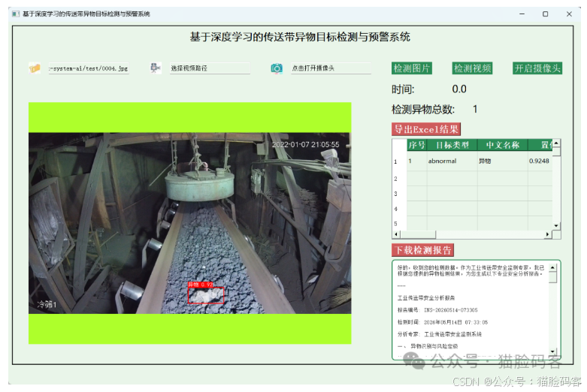Image resolution: width=587 pixels, height=392 pixels.
Task: Click results table scroll-right arrow
Action: 548,234
